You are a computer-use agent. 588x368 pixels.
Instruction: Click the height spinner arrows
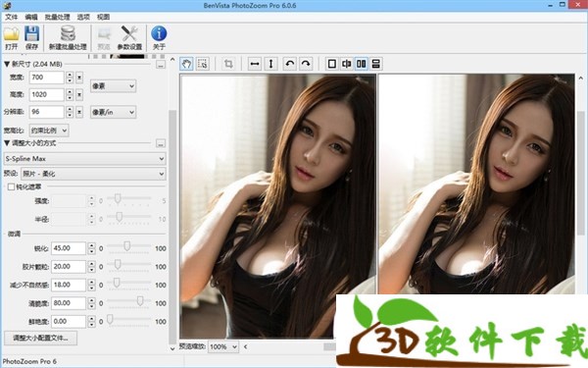[70, 95]
